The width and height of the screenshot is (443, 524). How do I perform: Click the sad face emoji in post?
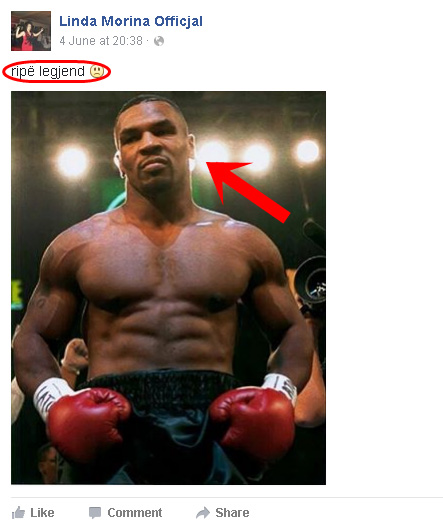97,72
